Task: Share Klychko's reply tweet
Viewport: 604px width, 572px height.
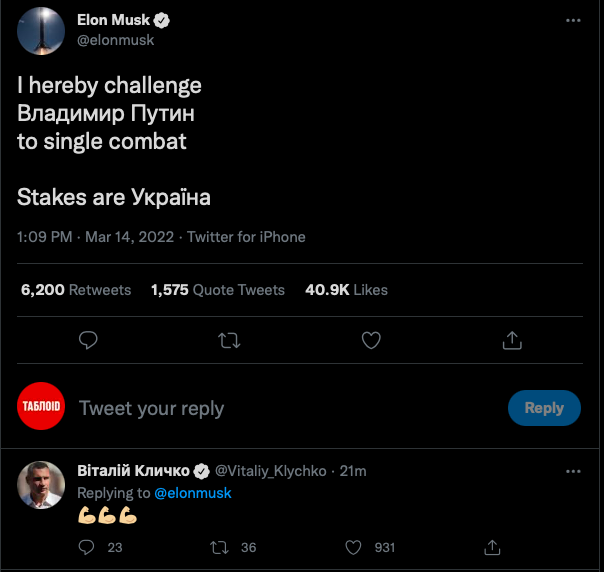Action: pos(492,547)
